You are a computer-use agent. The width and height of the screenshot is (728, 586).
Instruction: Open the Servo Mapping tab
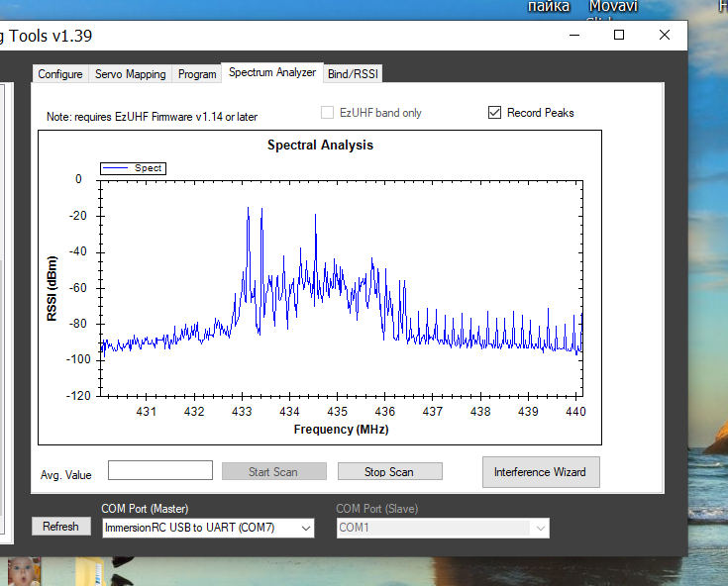pyautogui.click(x=131, y=74)
